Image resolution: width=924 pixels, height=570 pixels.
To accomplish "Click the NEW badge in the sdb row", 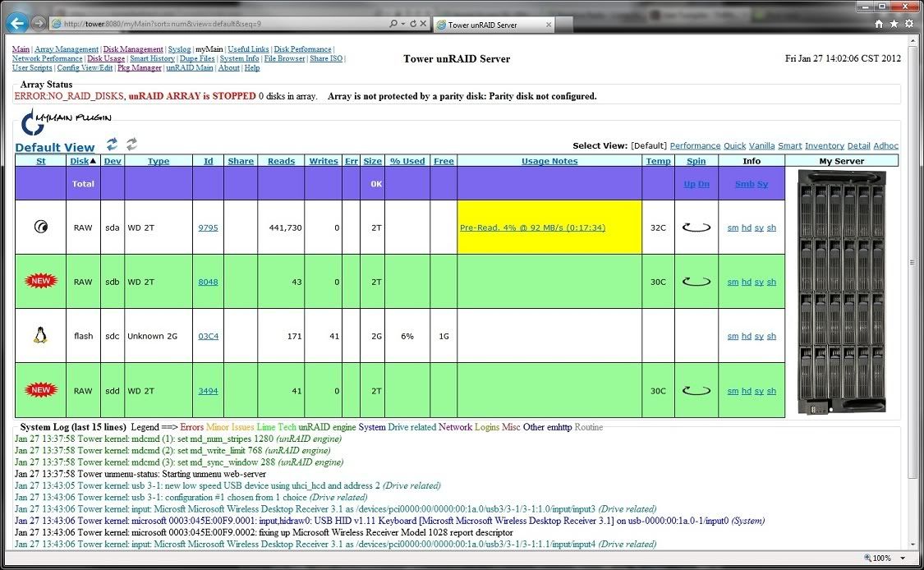I will tap(40, 282).
